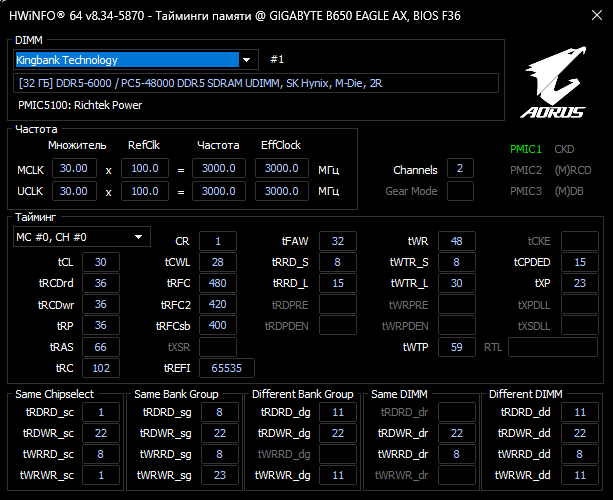613x500 pixels.
Task: Select the tRCDrd value 36
Action: tap(100, 283)
